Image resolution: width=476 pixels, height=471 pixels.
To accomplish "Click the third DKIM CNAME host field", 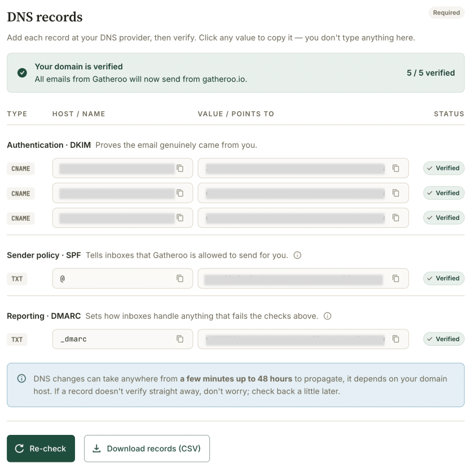I will click(122, 218).
